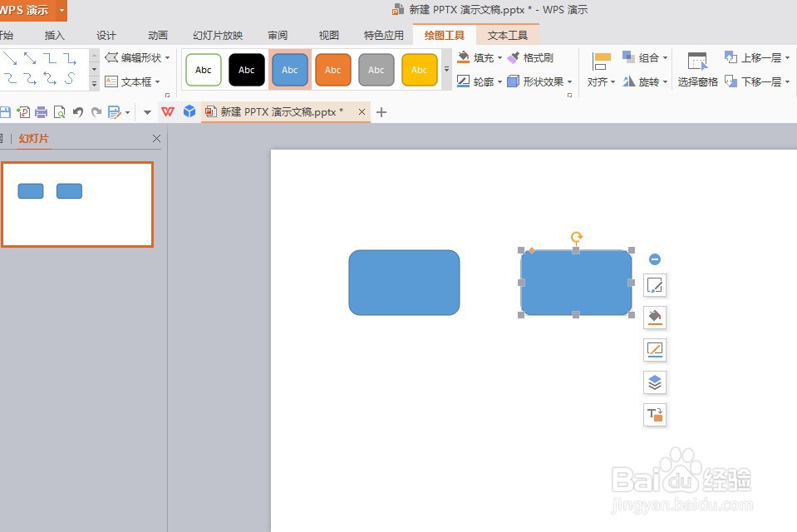This screenshot has height=532, width=797.
Task: Switch to the 插入 tab
Action: (x=54, y=35)
